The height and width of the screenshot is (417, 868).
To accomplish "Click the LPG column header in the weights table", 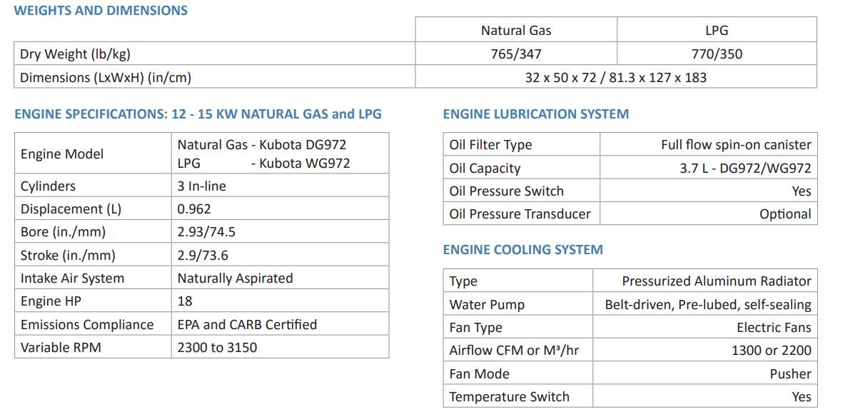I will click(x=716, y=30).
